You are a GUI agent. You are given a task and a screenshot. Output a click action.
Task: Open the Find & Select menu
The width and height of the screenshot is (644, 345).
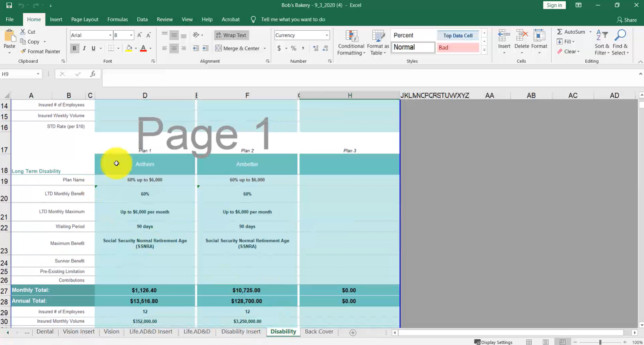point(620,42)
